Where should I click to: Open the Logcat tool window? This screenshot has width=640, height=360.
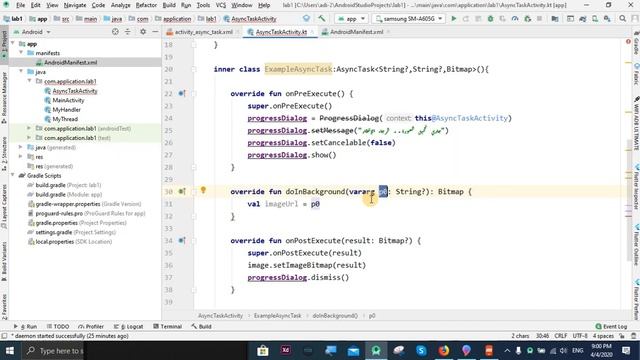point(128,327)
